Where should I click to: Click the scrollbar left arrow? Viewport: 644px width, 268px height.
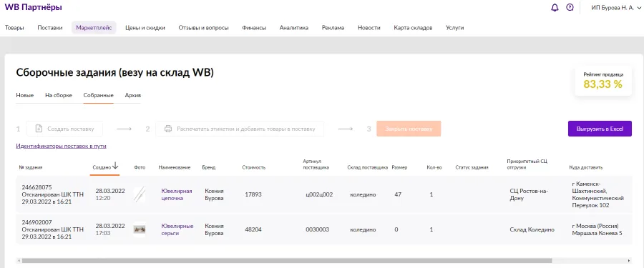[x=19, y=261]
